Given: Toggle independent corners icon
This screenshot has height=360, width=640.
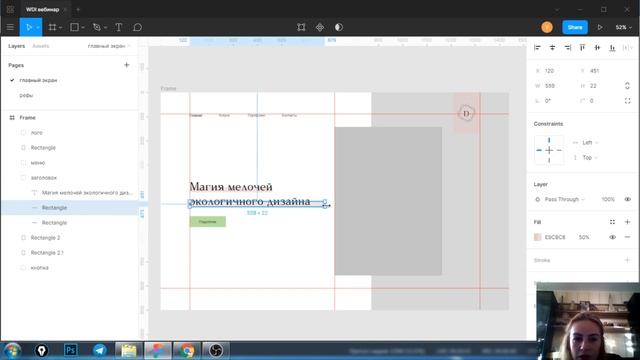Looking at the screenshot, I should (627, 101).
